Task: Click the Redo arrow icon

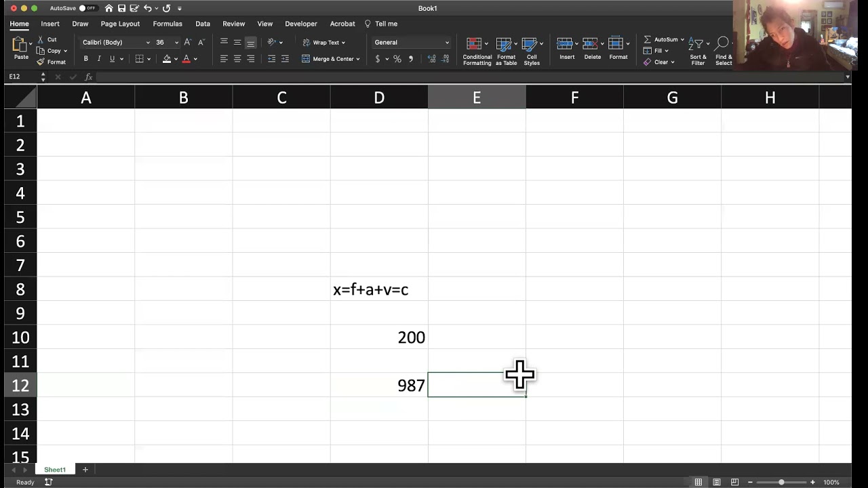Action: pos(166,8)
